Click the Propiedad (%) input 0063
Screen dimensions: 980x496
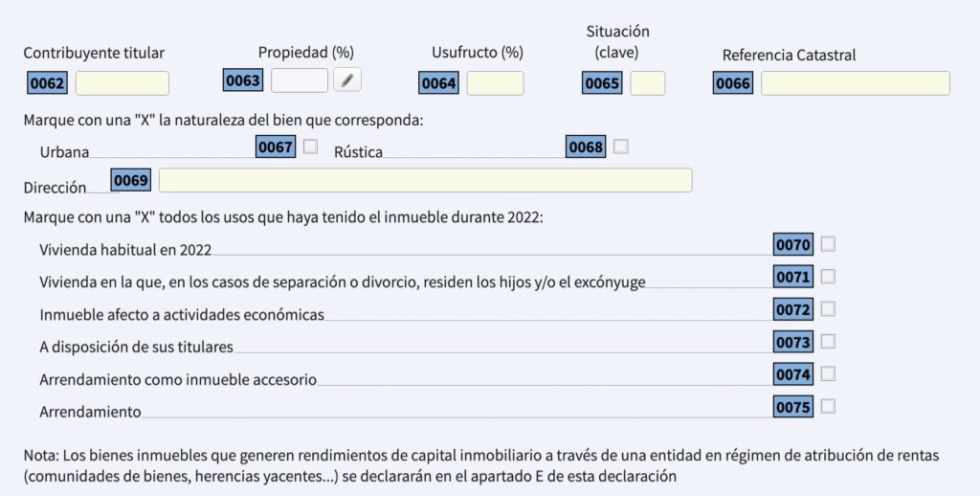(x=300, y=80)
